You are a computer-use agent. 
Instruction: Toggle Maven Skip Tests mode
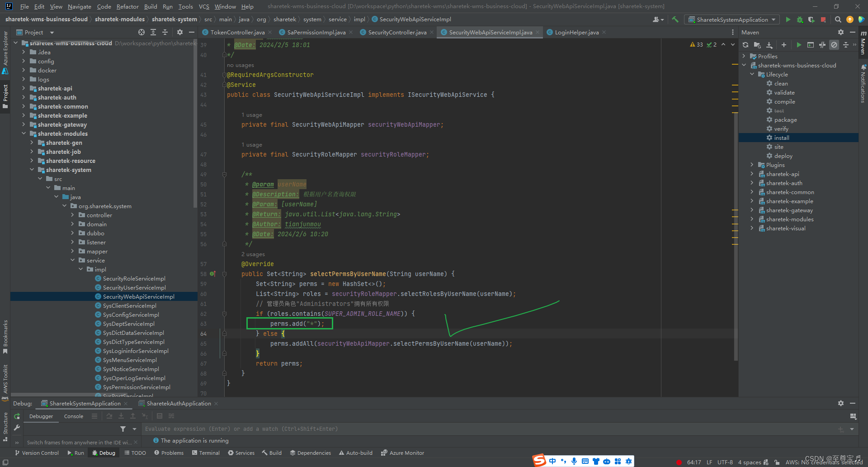click(x=834, y=45)
